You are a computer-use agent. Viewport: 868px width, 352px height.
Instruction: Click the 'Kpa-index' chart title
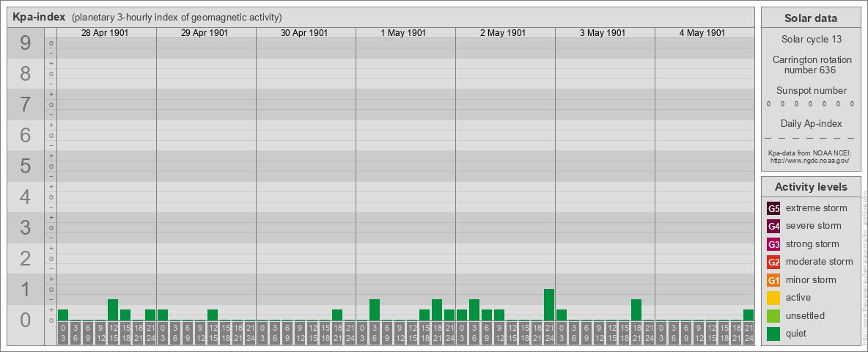(40, 17)
